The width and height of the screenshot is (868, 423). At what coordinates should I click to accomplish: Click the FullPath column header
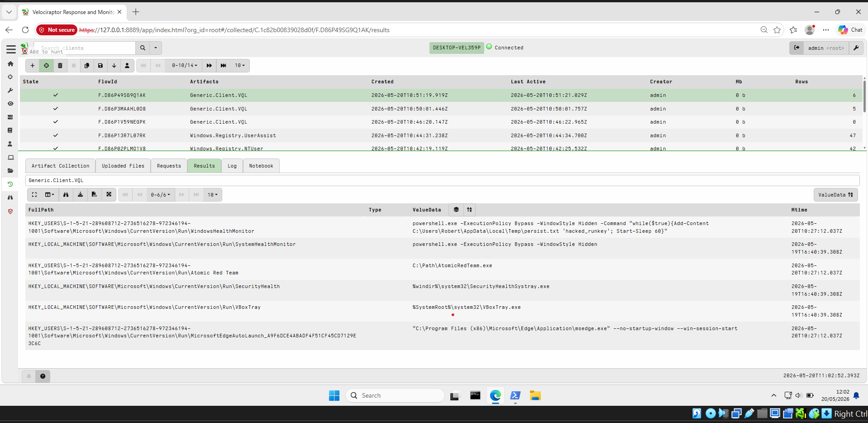pos(41,210)
